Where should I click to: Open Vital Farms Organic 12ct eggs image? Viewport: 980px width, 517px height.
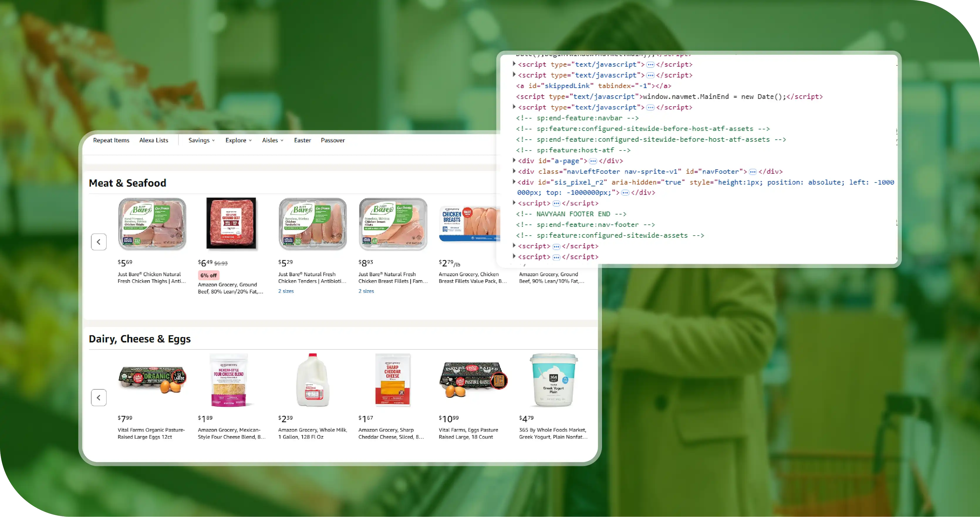[x=152, y=380]
